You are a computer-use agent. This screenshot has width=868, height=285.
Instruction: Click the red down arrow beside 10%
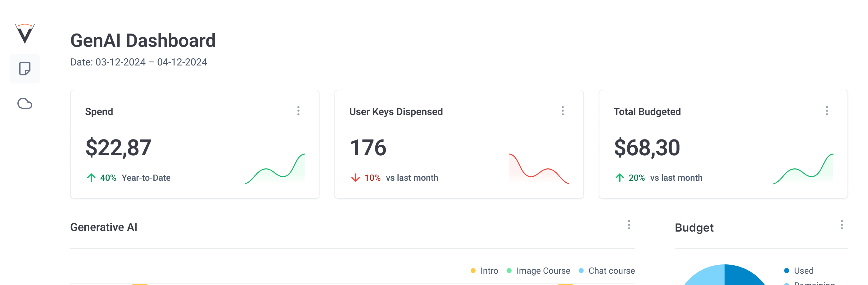(x=355, y=178)
